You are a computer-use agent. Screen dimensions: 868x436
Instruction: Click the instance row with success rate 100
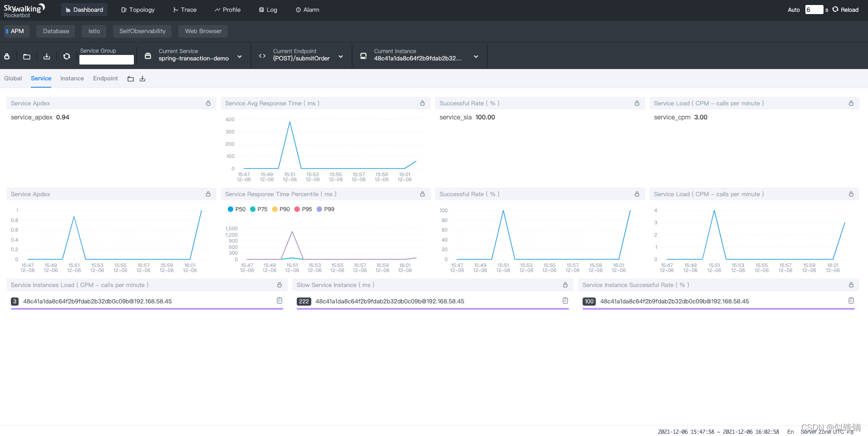719,302
